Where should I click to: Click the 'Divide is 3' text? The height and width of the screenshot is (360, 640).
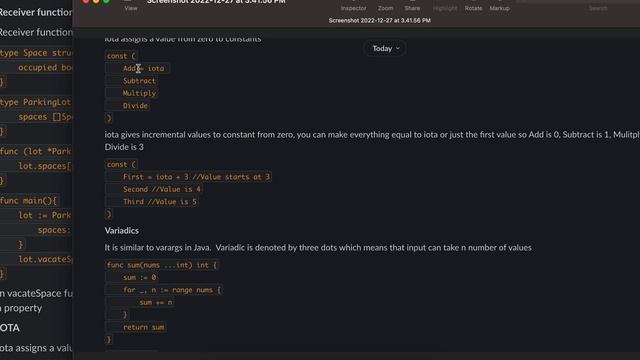tap(124, 147)
